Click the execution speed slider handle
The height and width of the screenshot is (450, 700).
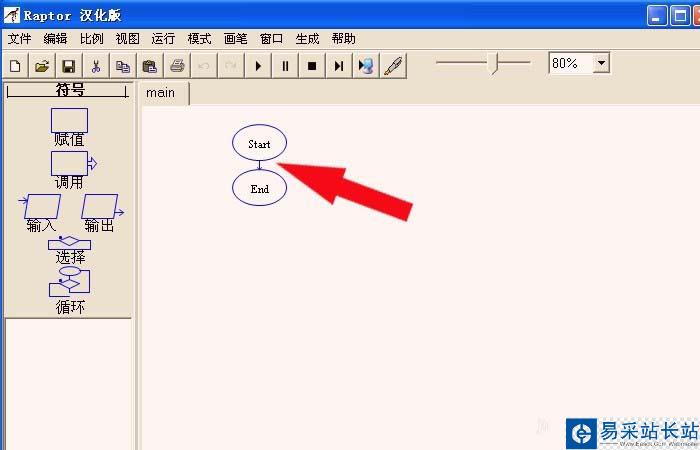coord(494,63)
